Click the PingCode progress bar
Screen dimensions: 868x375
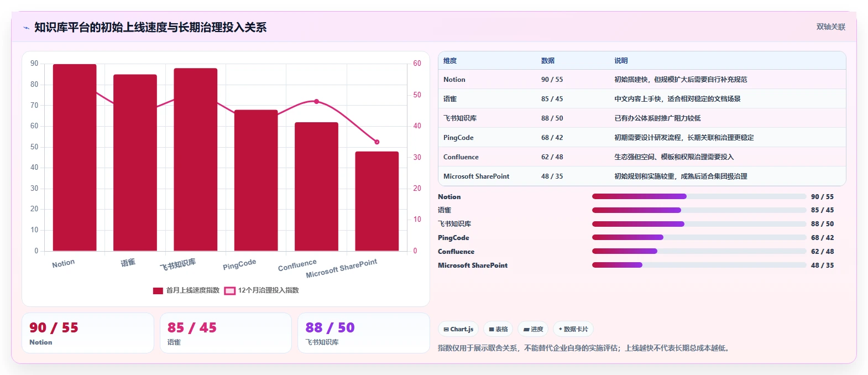699,237
